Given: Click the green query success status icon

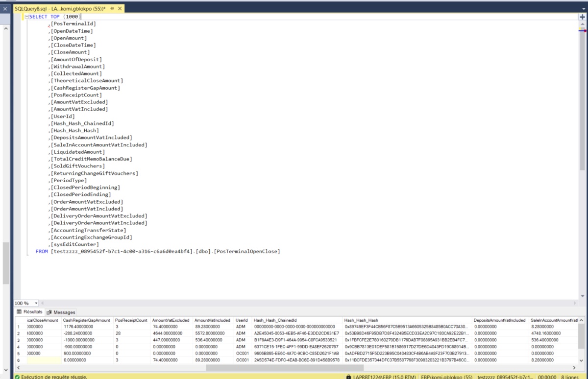Looking at the screenshot, I should [17, 377].
